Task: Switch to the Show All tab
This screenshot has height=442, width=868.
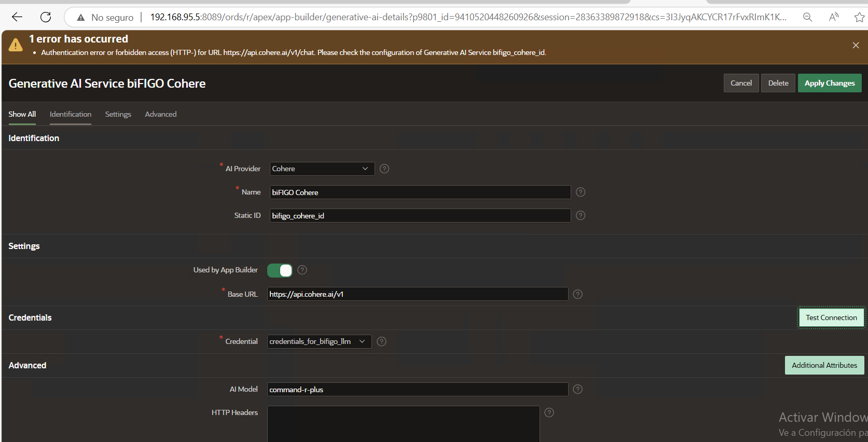Action: pos(22,114)
